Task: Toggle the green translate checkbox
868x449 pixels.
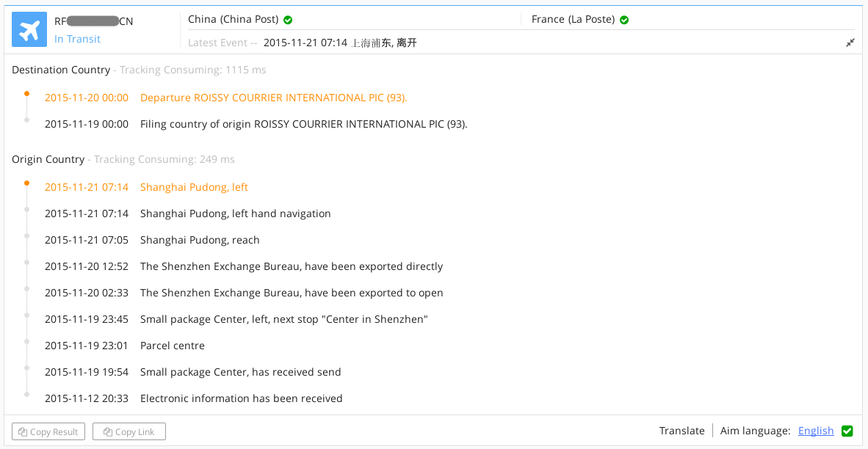Action: click(847, 431)
